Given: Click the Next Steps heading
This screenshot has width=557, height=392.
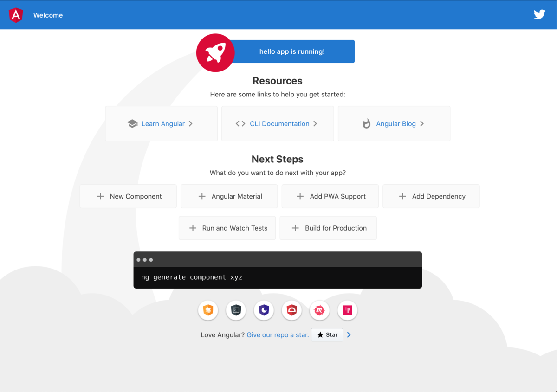Looking at the screenshot, I should [278, 159].
